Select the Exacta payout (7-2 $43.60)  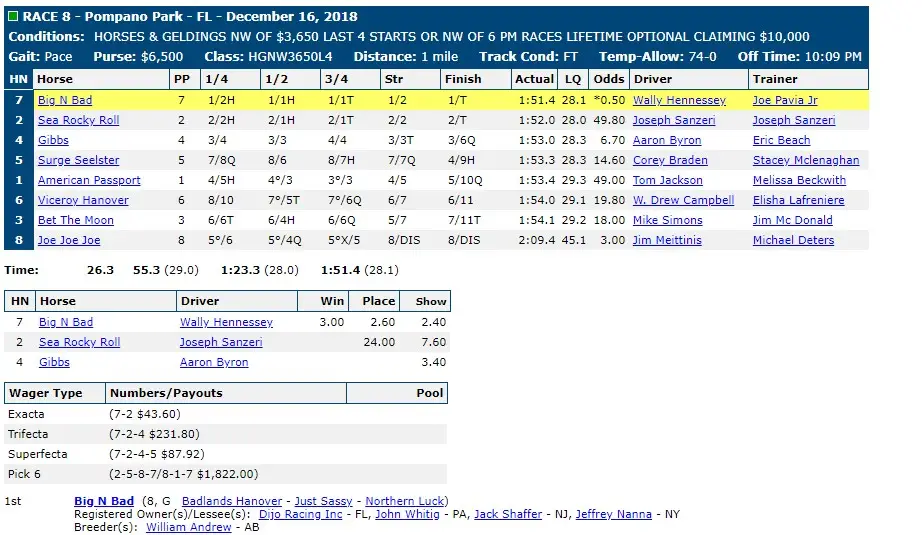tap(145, 414)
